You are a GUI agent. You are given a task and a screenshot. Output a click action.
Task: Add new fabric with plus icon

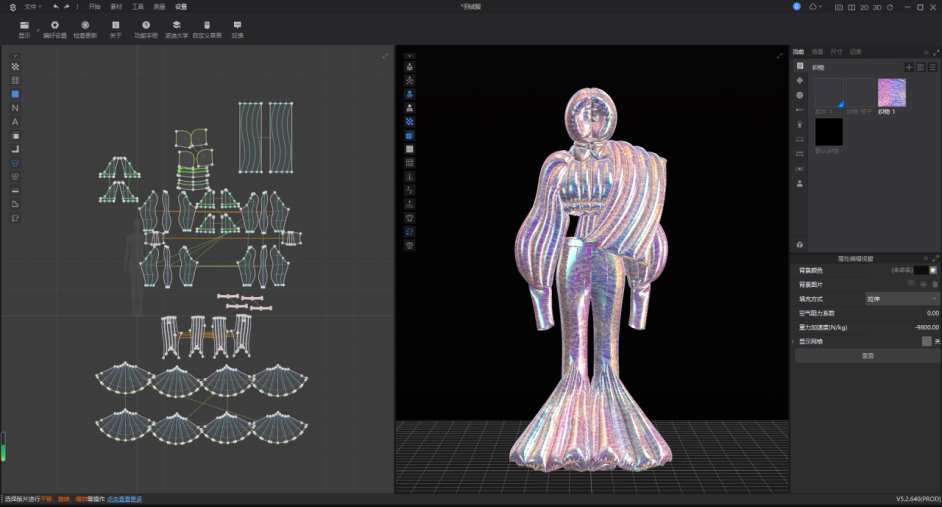click(x=909, y=67)
